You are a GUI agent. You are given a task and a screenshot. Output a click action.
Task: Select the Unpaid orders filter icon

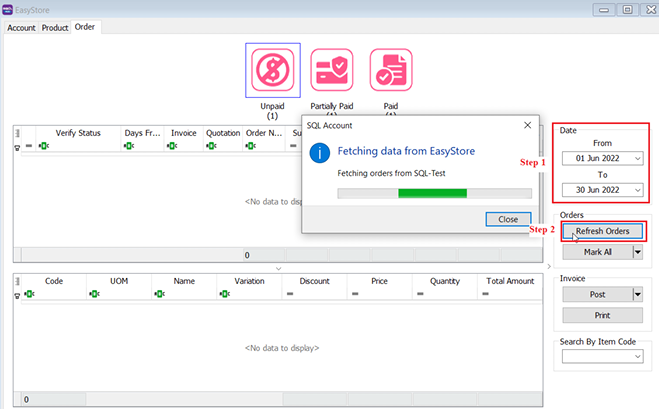272,70
